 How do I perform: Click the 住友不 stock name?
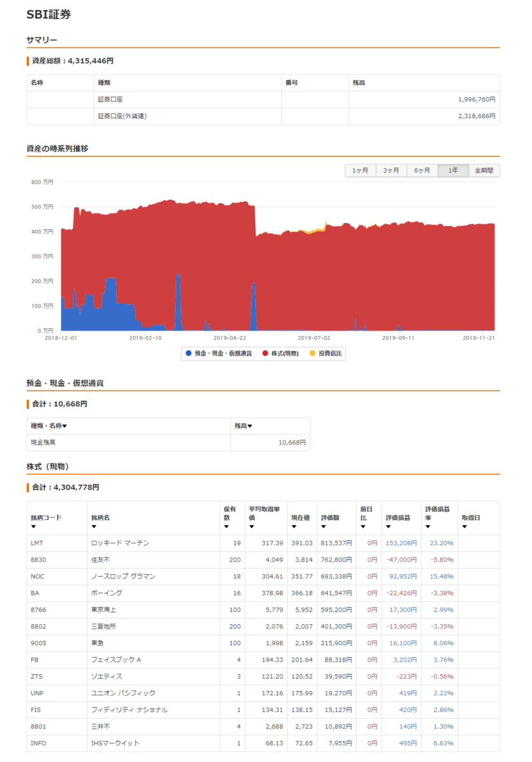(100, 560)
